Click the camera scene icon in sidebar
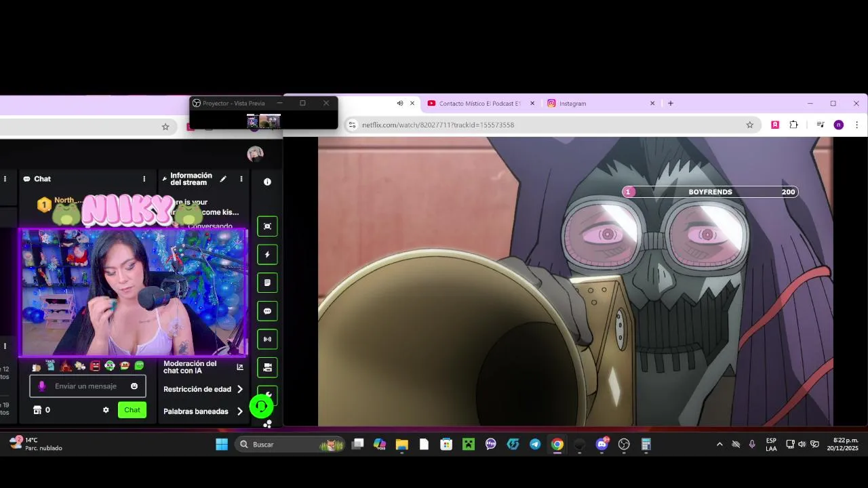The width and height of the screenshot is (868, 488). coord(267,367)
